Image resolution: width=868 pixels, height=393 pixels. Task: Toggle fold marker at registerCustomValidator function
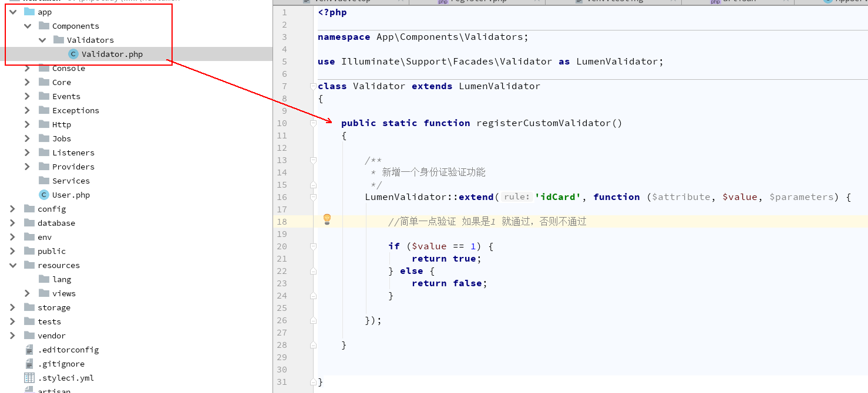tap(313, 123)
